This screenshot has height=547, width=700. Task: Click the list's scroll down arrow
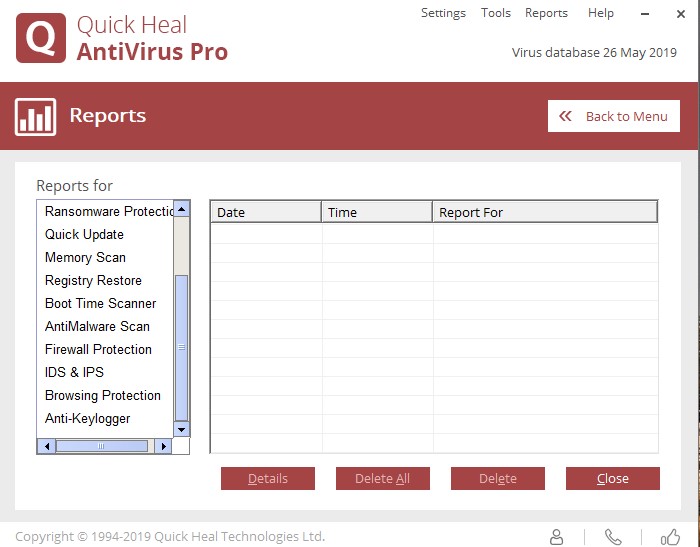tap(182, 430)
